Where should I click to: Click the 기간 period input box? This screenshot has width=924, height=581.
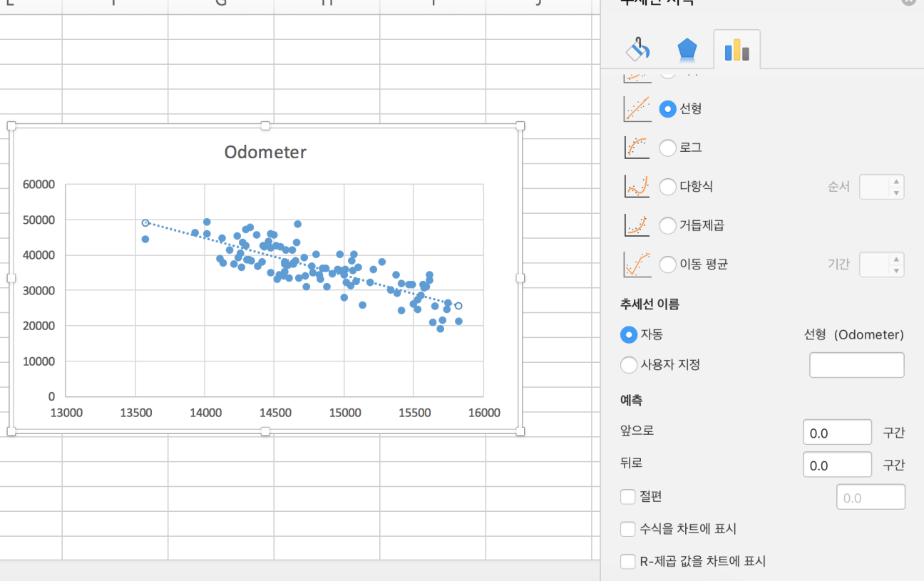(874, 264)
